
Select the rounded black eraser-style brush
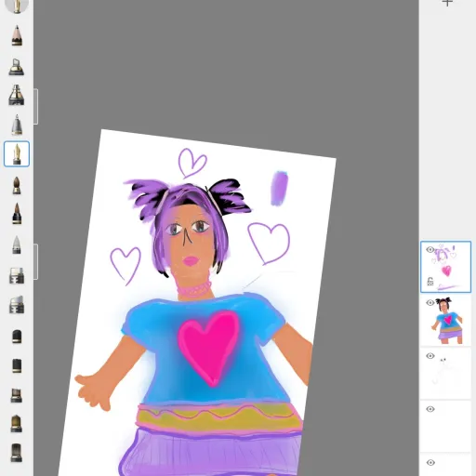point(17,337)
